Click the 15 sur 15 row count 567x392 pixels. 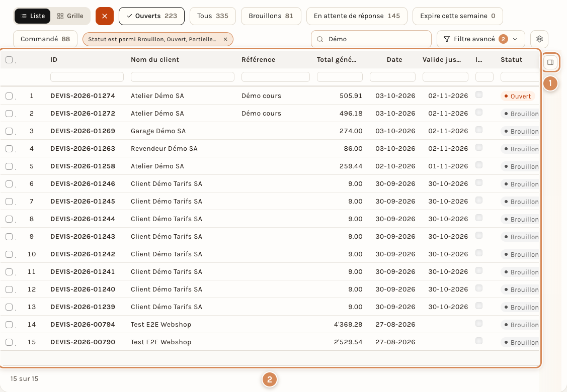coord(24,378)
